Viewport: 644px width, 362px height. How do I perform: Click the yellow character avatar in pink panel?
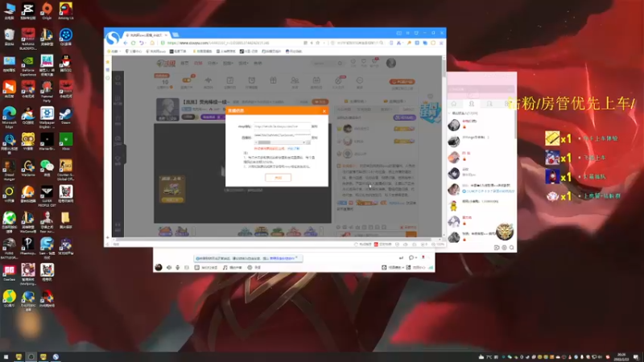click(453, 206)
